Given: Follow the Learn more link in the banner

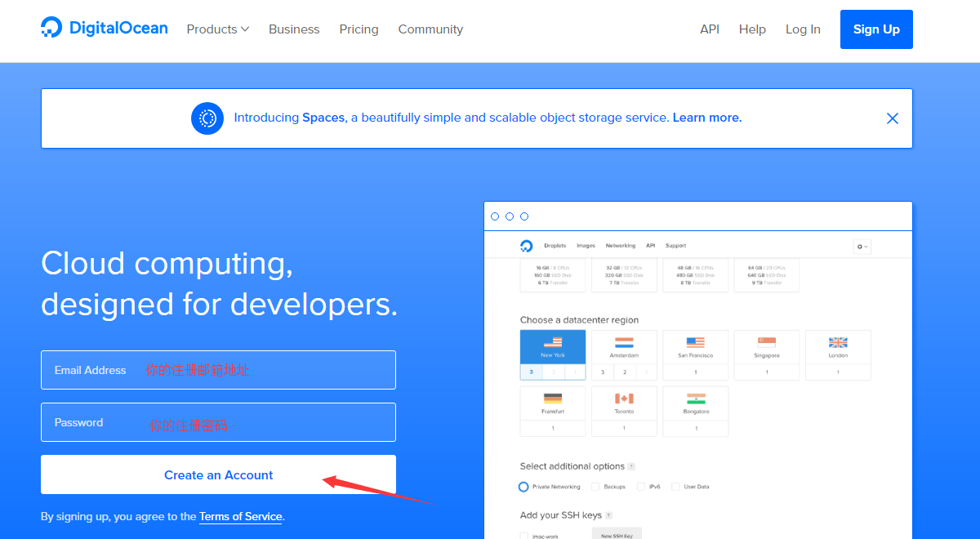Looking at the screenshot, I should (x=707, y=118).
